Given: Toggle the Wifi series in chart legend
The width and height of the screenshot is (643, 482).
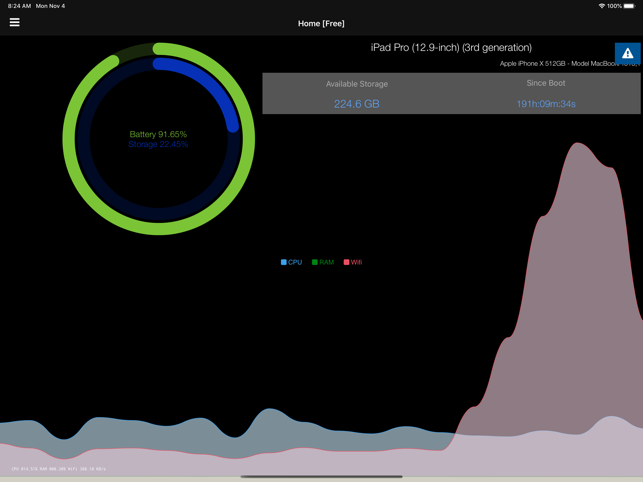Looking at the screenshot, I should (353, 262).
